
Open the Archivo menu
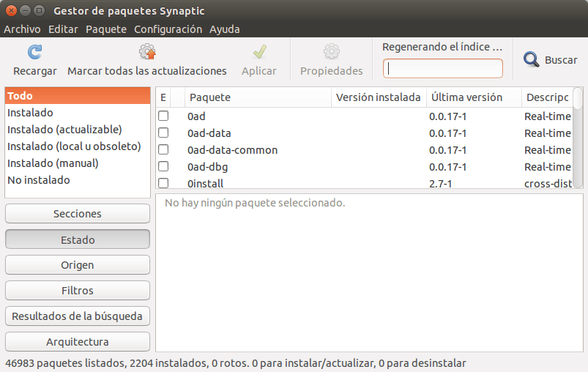click(22, 29)
